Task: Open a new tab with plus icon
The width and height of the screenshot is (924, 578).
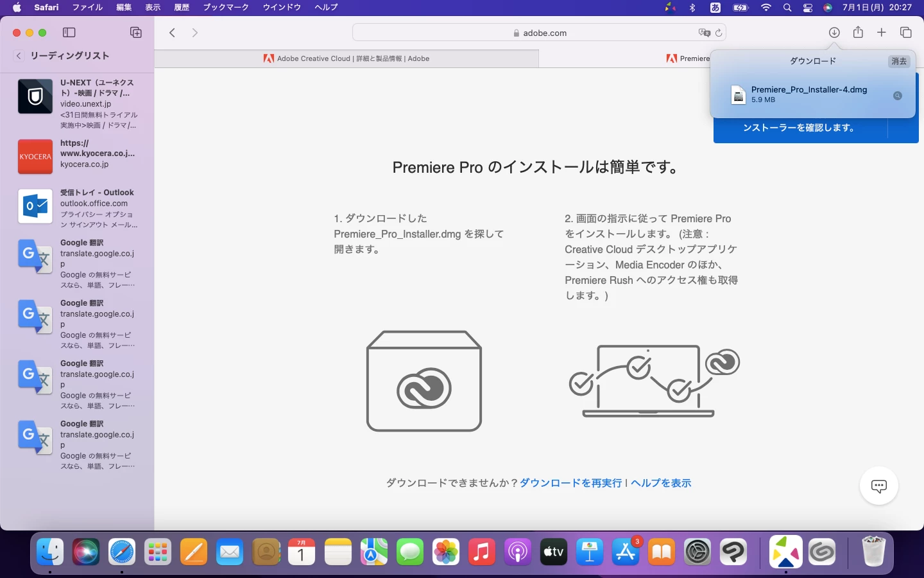Action: [882, 33]
